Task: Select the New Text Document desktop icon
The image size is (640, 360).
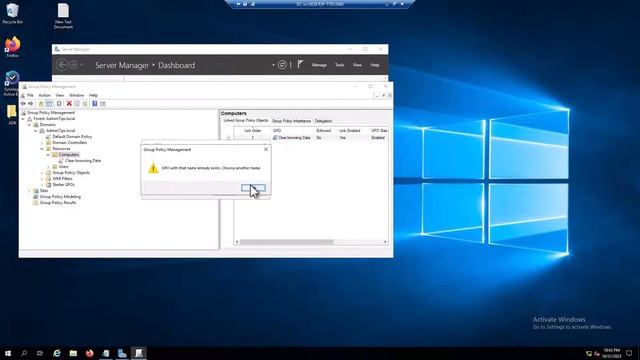Action: pos(63,16)
